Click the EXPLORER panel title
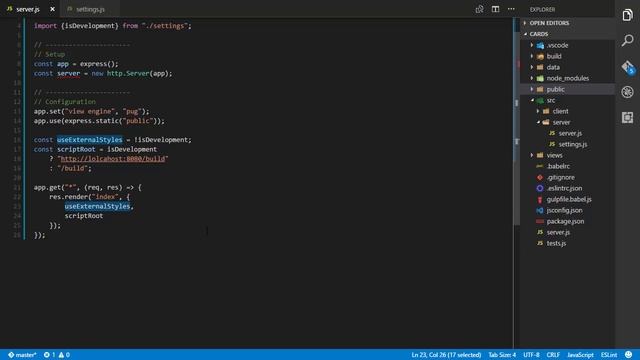Image resolution: width=640 pixels, height=360 pixels. coord(542,9)
